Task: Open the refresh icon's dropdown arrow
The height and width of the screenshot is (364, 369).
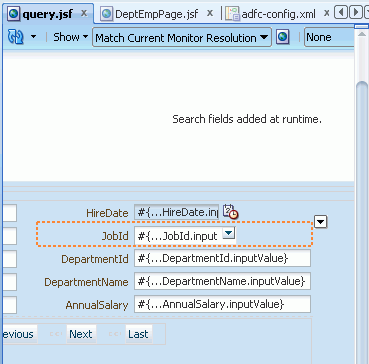Action: coord(33,37)
